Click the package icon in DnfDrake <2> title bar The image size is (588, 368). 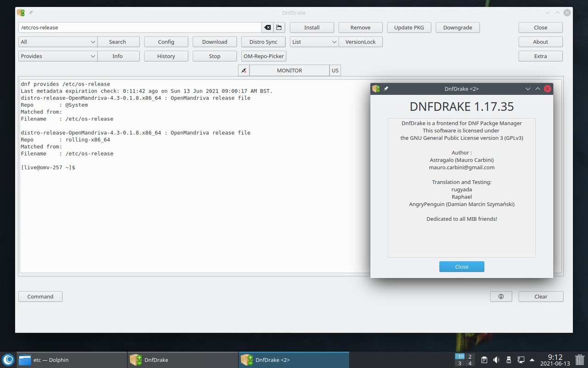point(376,89)
